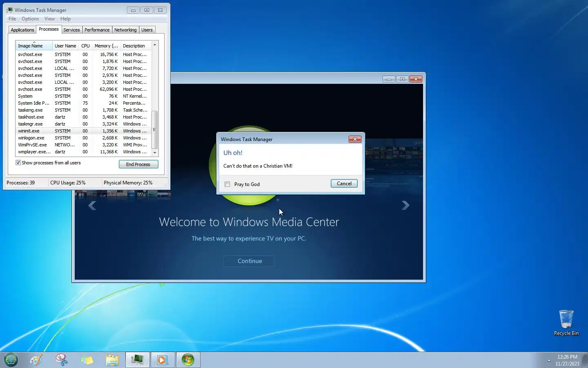Select the Processes tab
The image size is (588, 368).
[x=49, y=29]
